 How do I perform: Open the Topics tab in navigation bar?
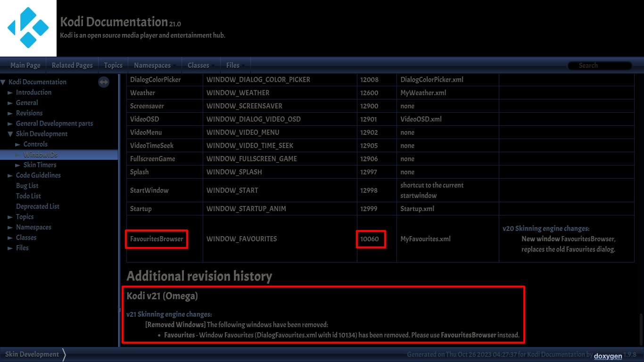(x=113, y=66)
